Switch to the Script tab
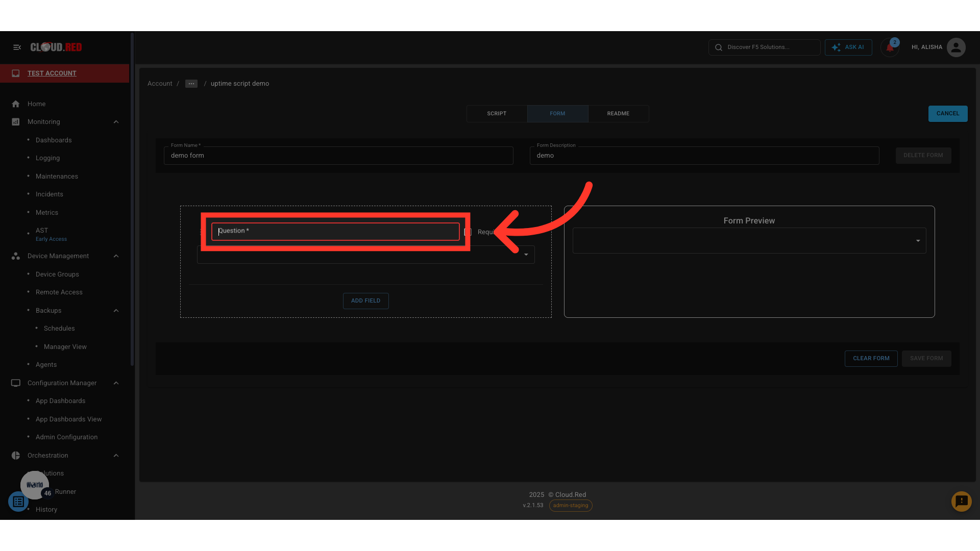Screen dimensions: 980x551 pyautogui.click(x=496, y=114)
